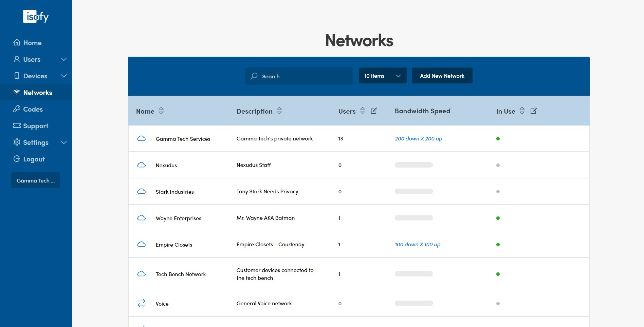This screenshot has width=644, height=327.
Task: Click grey In Use dot for Nexudus
Action: point(498,165)
